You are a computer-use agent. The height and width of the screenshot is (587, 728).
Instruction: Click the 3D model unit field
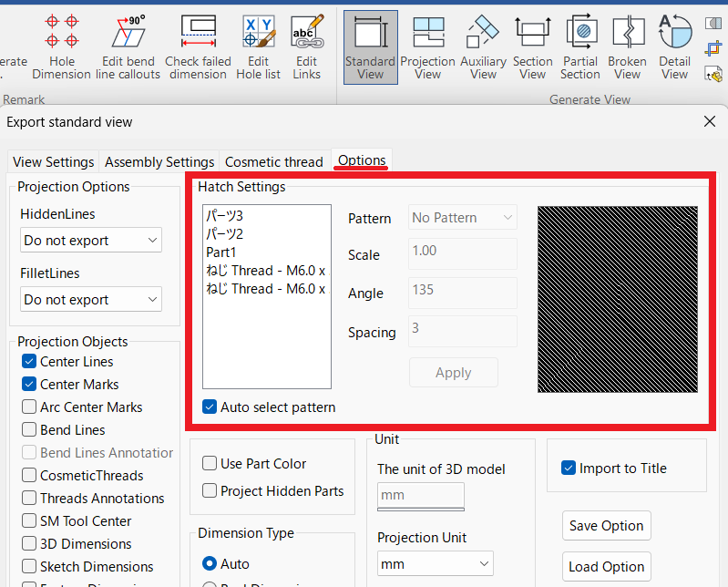click(x=421, y=495)
